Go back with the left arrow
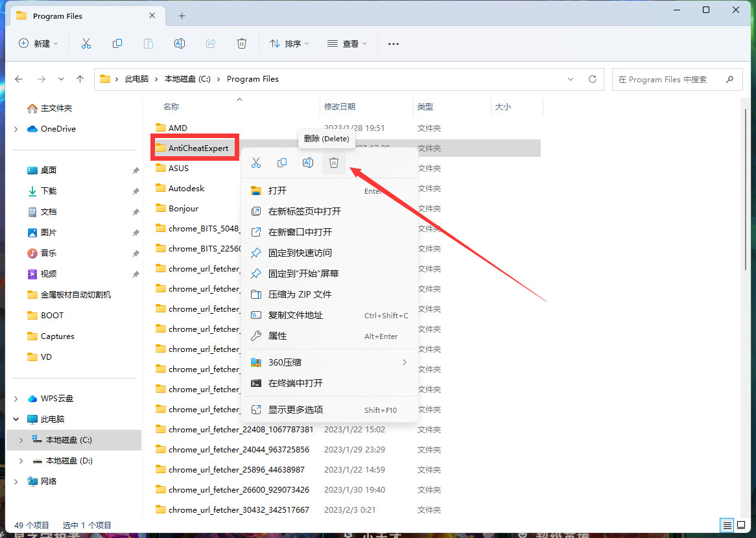This screenshot has width=756, height=538. (19, 79)
